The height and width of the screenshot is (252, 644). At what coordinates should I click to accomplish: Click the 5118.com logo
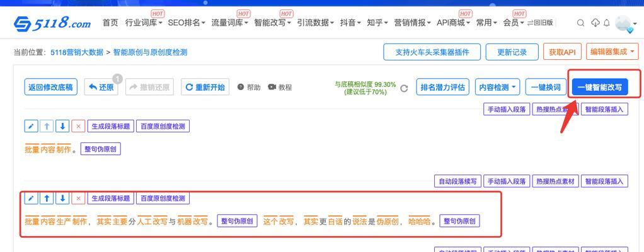tap(52, 23)
